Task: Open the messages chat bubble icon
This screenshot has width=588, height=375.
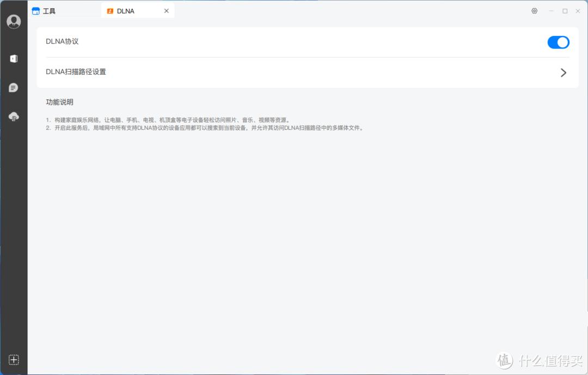Action: [x=14, y=88]
